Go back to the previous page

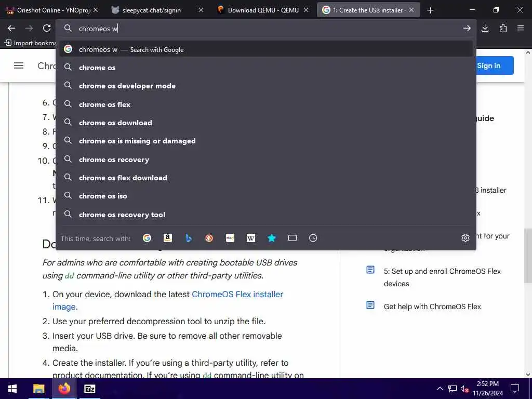[11, 29]
